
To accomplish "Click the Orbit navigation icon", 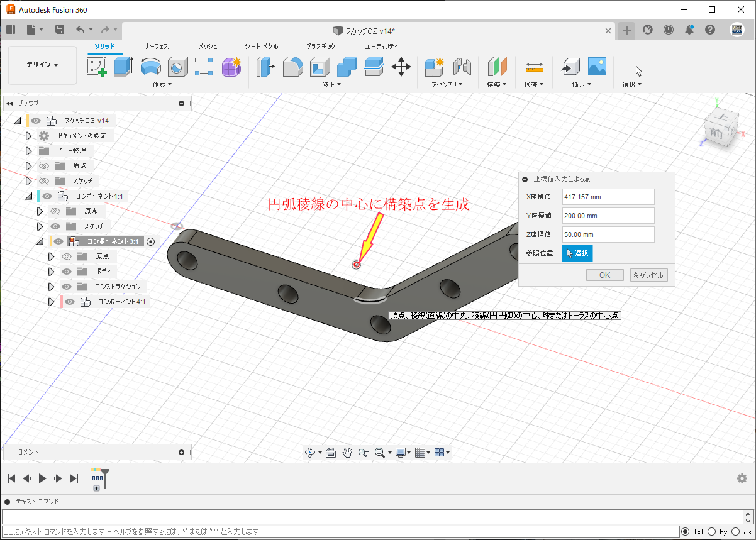I will tap(310, 452).
